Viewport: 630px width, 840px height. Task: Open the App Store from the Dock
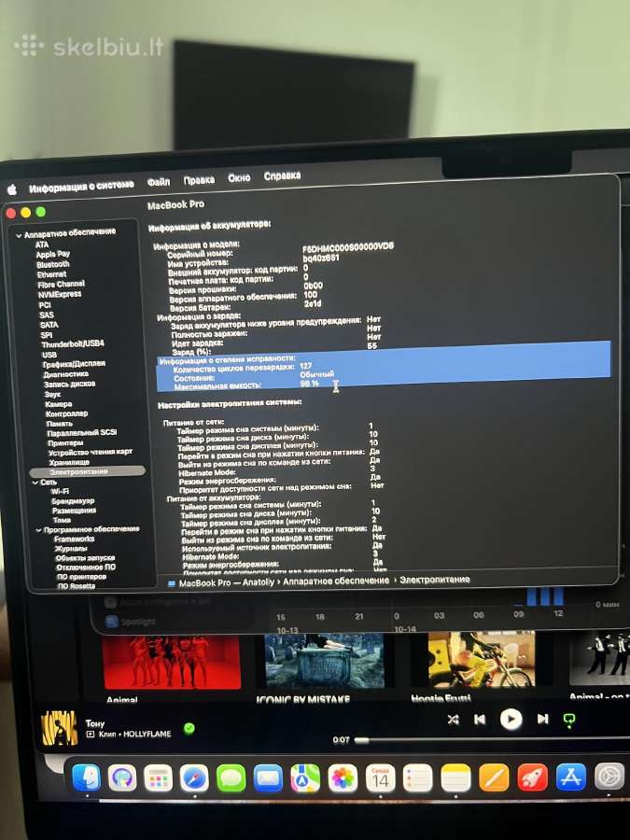point(571,777)
